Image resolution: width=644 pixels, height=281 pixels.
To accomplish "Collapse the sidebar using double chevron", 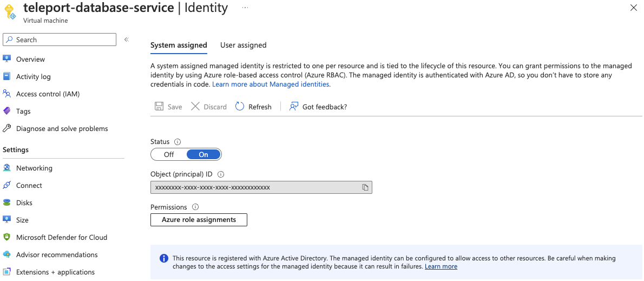I will [x=126, y=40].
